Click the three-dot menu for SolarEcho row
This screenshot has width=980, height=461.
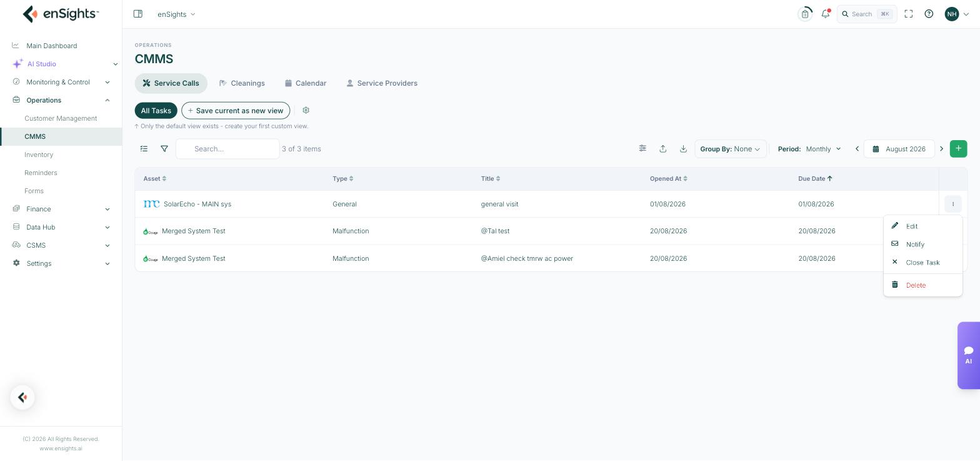pos(952,204)
